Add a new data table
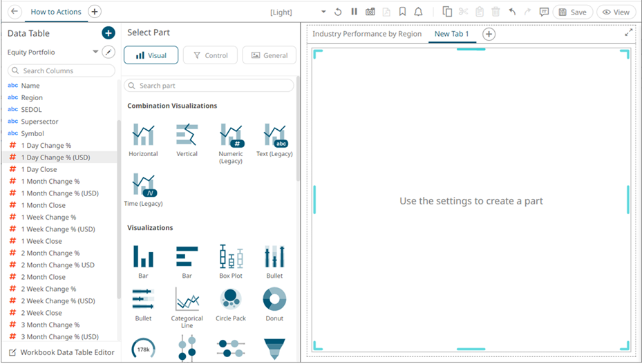 [108, 33]
